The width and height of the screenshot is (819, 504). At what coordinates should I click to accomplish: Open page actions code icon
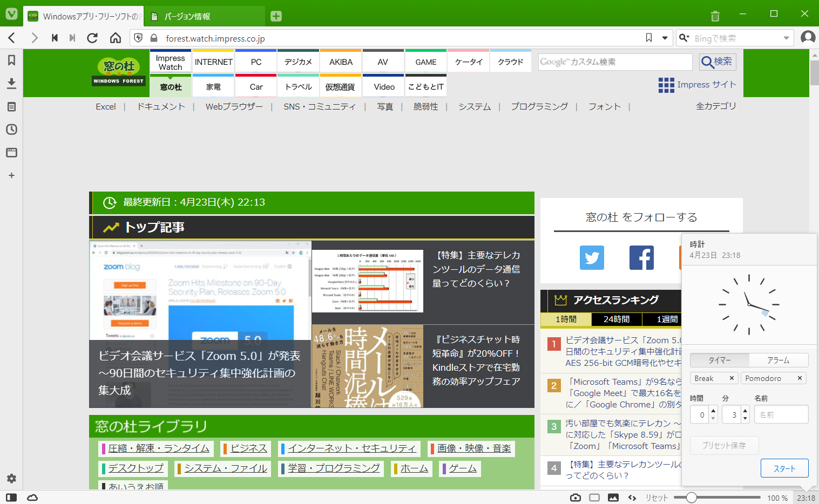632,498
